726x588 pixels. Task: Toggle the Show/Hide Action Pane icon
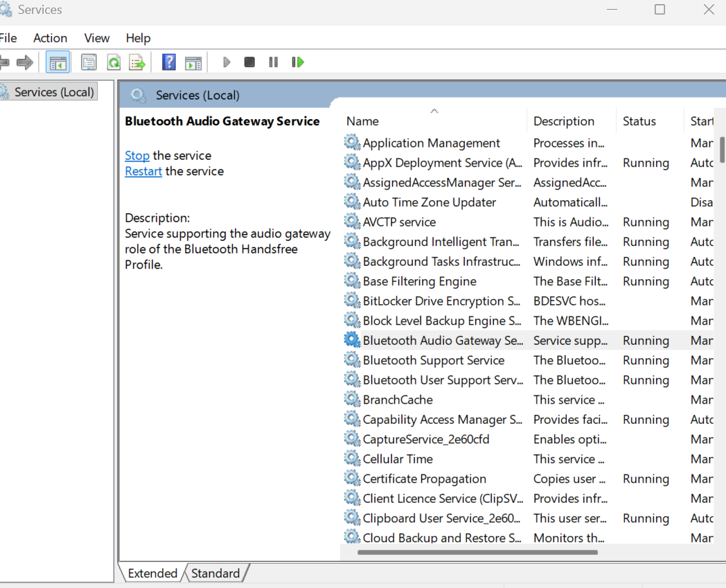click(193, 62)
